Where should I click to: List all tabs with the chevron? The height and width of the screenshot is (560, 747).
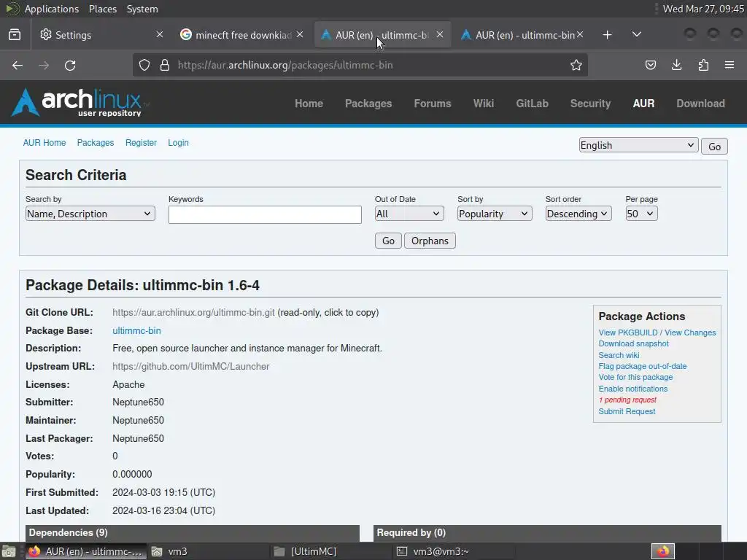636,35
